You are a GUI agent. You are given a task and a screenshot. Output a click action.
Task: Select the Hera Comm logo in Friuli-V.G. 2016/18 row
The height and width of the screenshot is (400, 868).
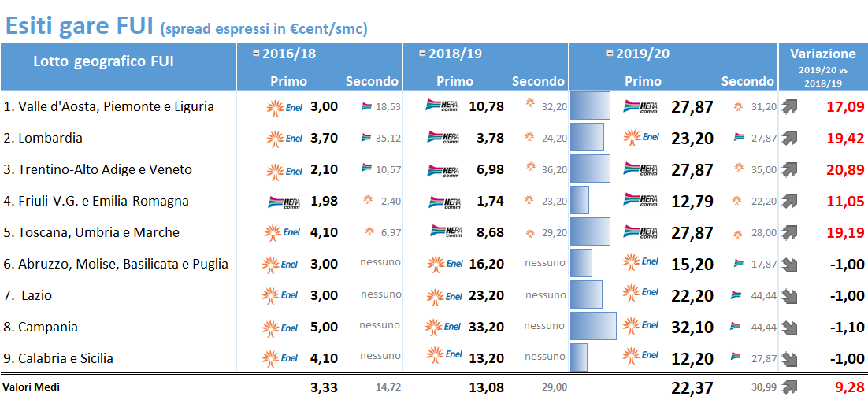(x=285, y=201)
